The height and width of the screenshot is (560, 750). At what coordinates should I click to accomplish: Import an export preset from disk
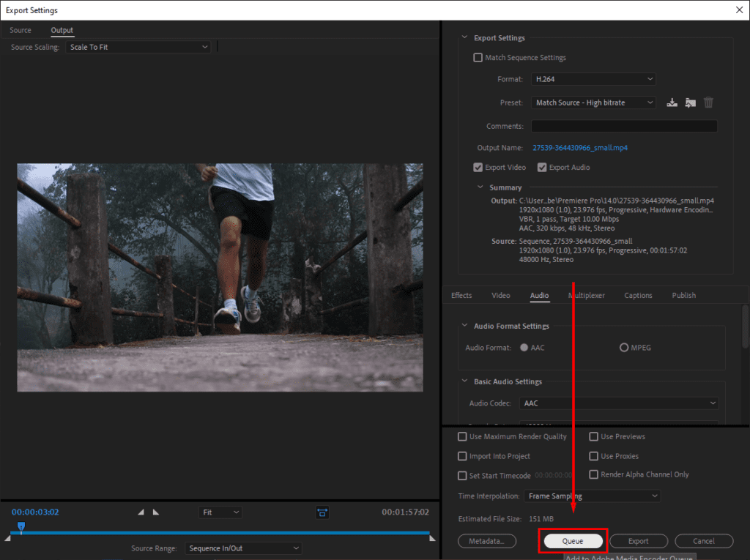[690, 102]
